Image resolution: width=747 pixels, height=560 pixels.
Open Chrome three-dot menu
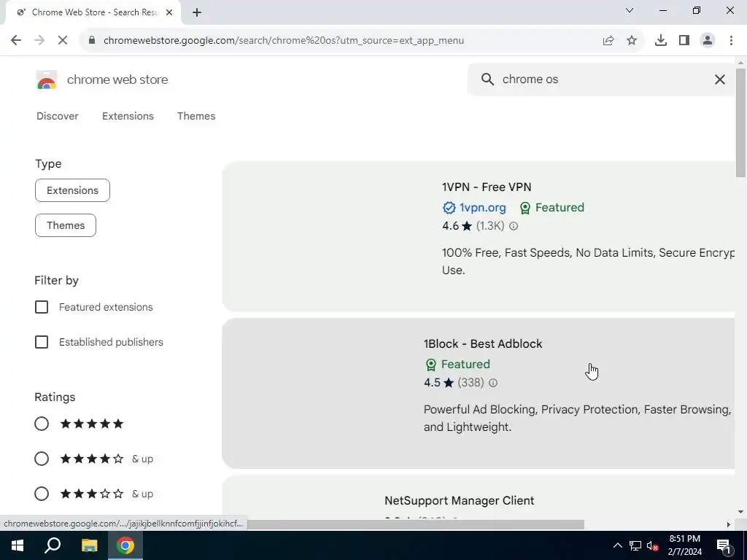(x=731, y=41)
